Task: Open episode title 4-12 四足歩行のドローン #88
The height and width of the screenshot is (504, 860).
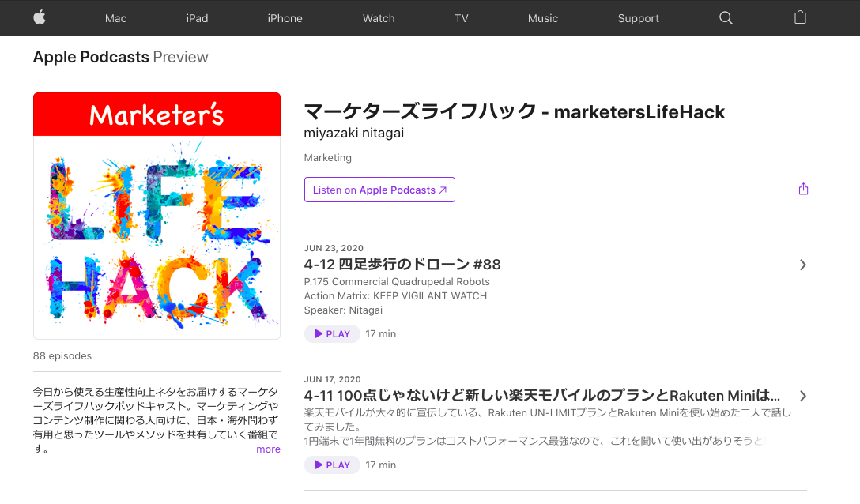Action: [402, 265]
